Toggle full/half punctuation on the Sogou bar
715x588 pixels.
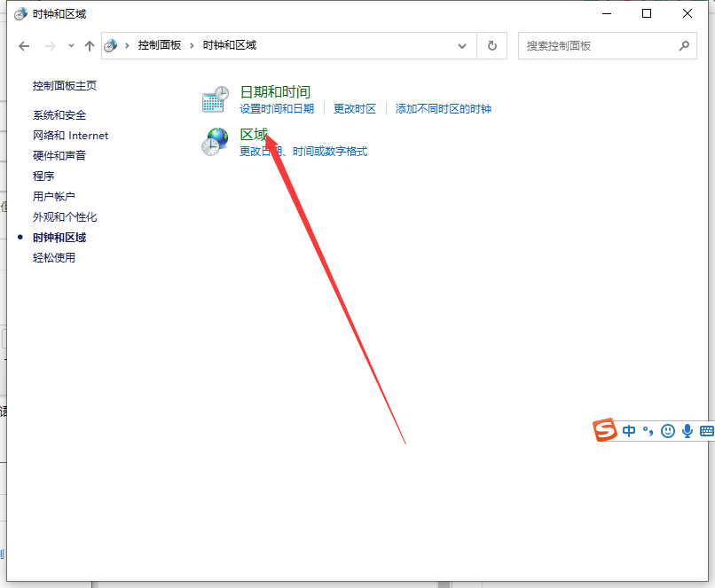[647, 431]
